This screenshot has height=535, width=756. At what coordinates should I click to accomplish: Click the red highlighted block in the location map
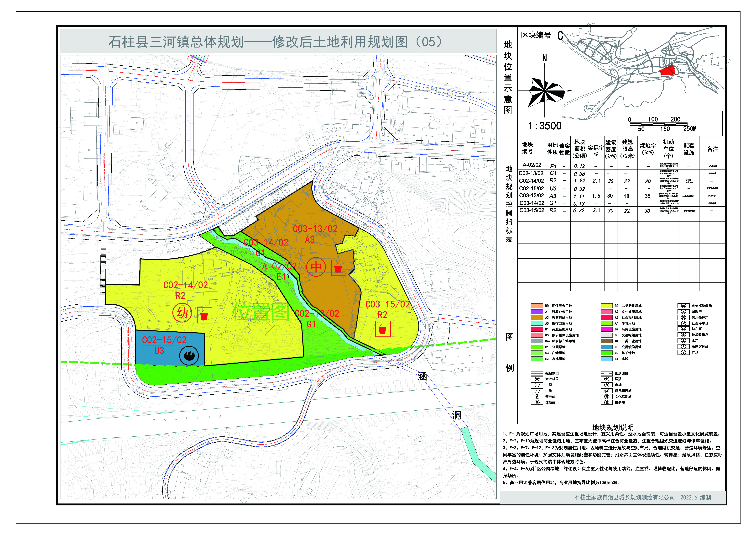coord(668,70)
